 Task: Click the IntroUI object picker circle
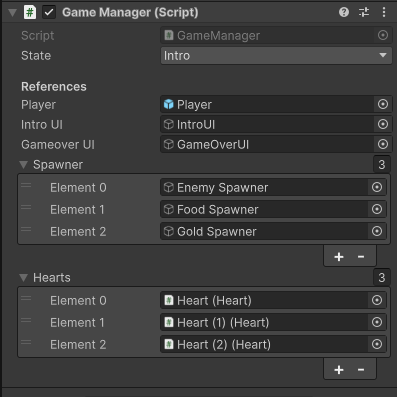pos(383,124)
